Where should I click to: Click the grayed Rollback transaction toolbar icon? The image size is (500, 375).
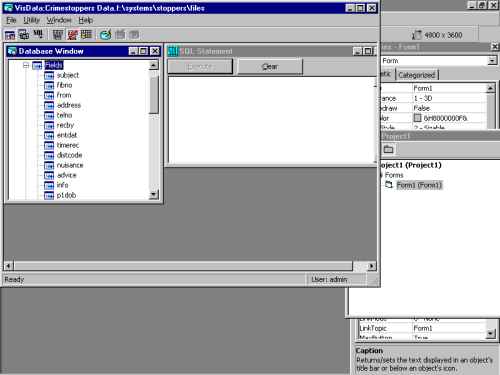(120, 34)
